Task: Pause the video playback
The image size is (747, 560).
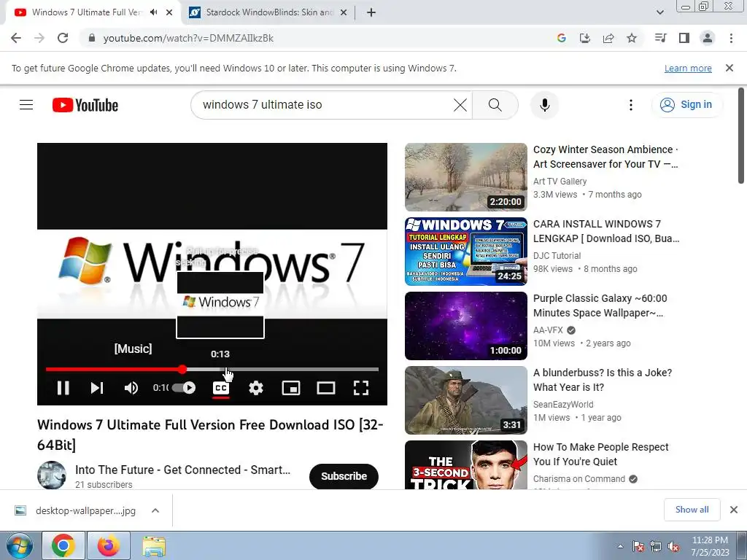Action: 63,388
